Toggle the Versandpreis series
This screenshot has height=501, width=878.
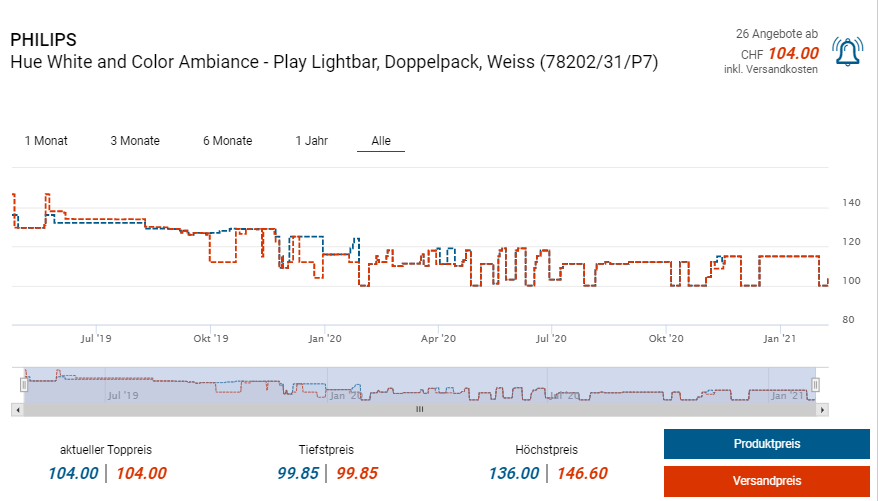point(766,481)
